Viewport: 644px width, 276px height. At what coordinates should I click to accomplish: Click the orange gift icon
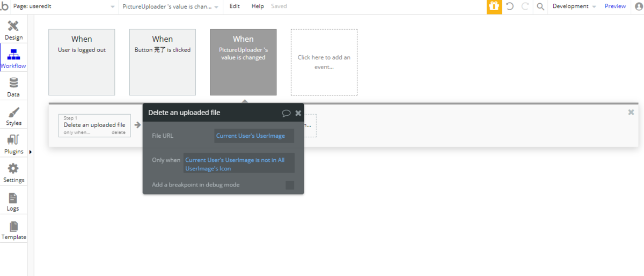[494, 6]
